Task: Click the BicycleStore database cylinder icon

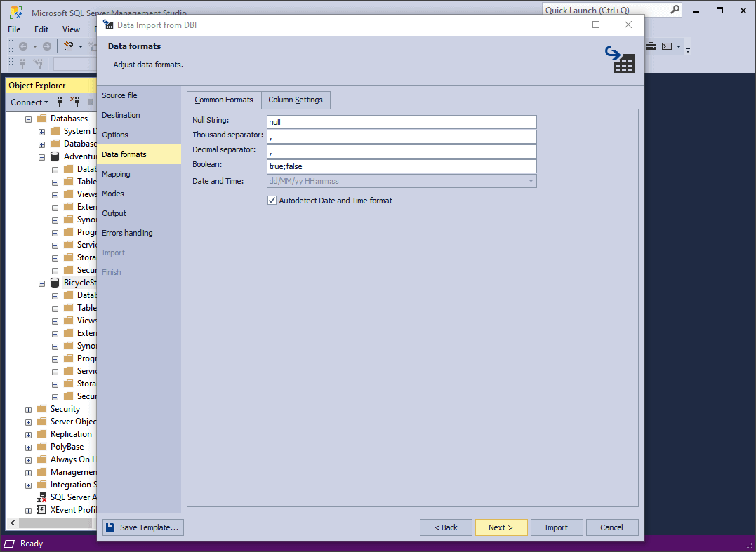Action: (55, 283)
